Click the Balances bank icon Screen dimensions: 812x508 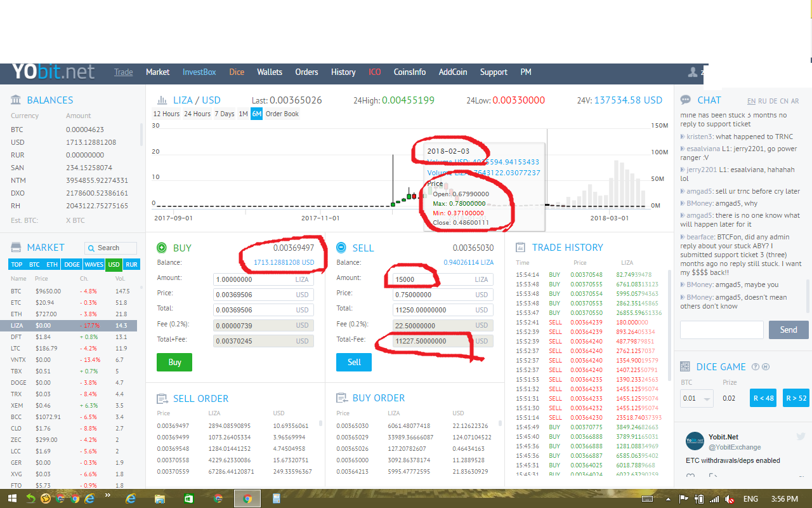point(16,100)
